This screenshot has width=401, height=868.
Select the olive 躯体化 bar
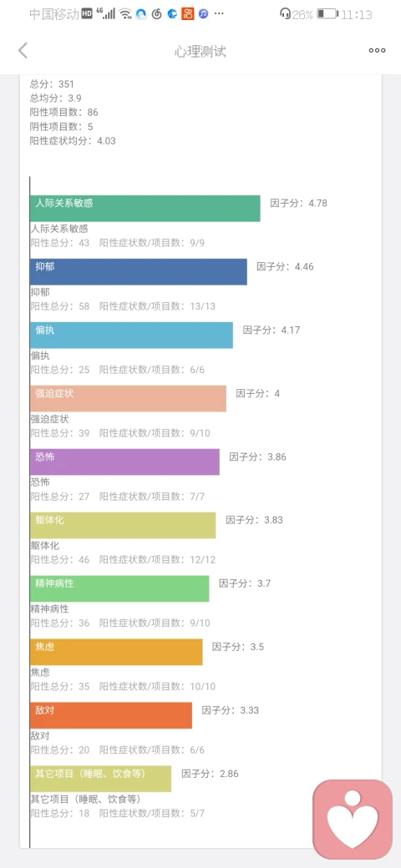coord(123,525)
